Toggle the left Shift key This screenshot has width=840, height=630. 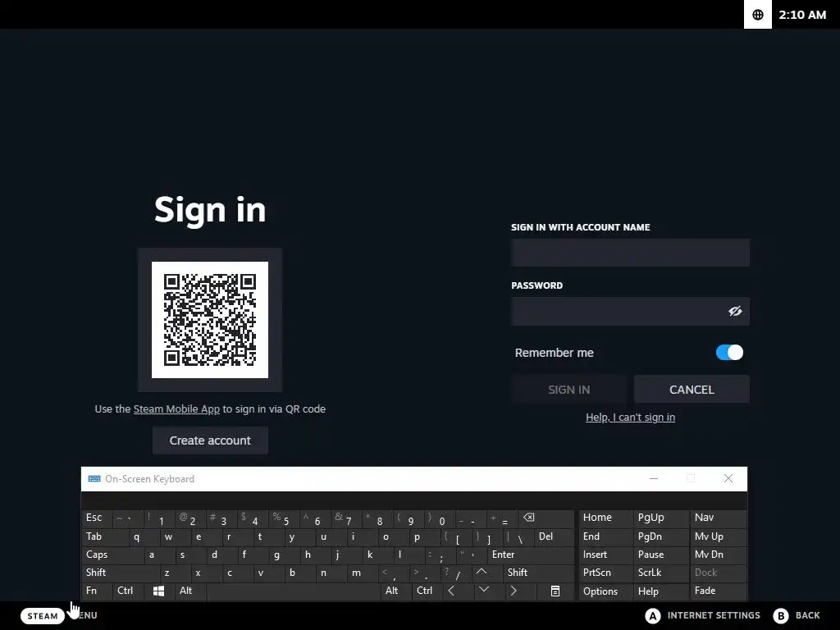121,573
